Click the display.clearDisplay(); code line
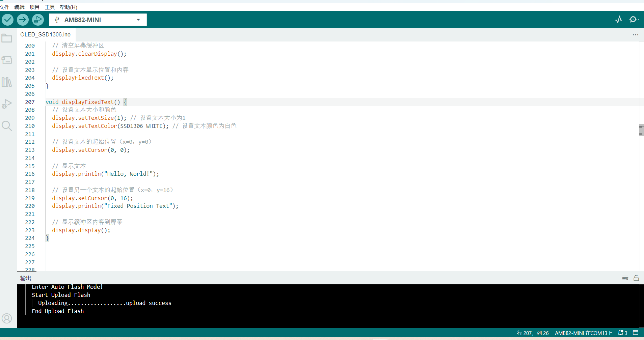 tap(89, 54)
